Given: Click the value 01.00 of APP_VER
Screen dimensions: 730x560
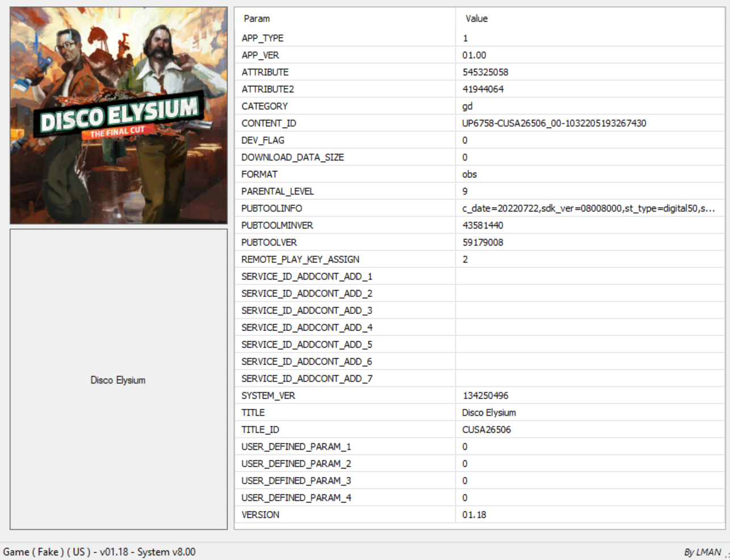Looking at the screenshot, I should coord(474,55).
